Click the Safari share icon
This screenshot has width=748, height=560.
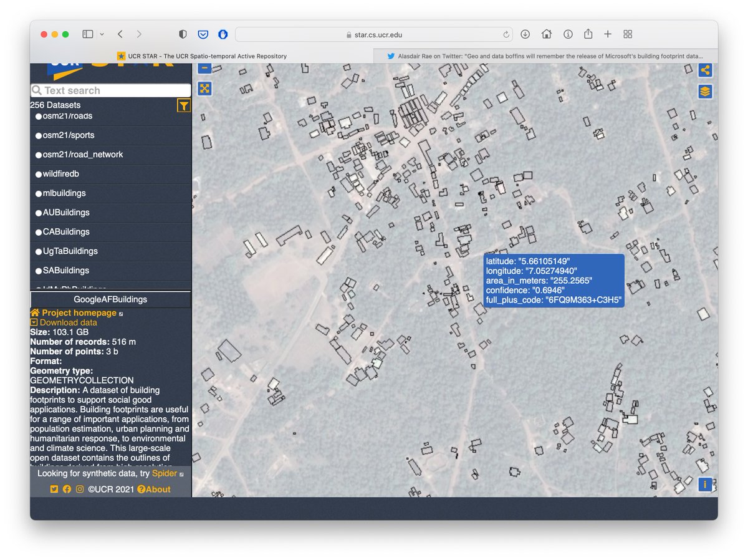point(588,34)
